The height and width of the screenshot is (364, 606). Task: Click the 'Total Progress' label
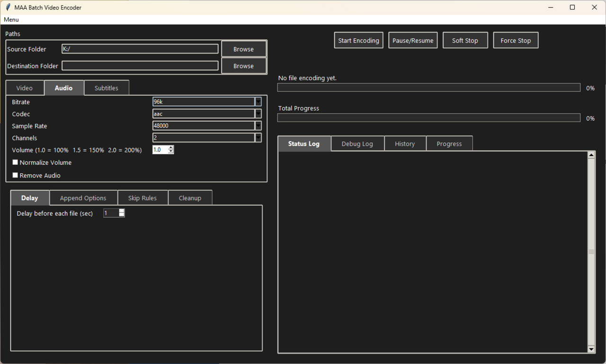(x=299, y=108)
